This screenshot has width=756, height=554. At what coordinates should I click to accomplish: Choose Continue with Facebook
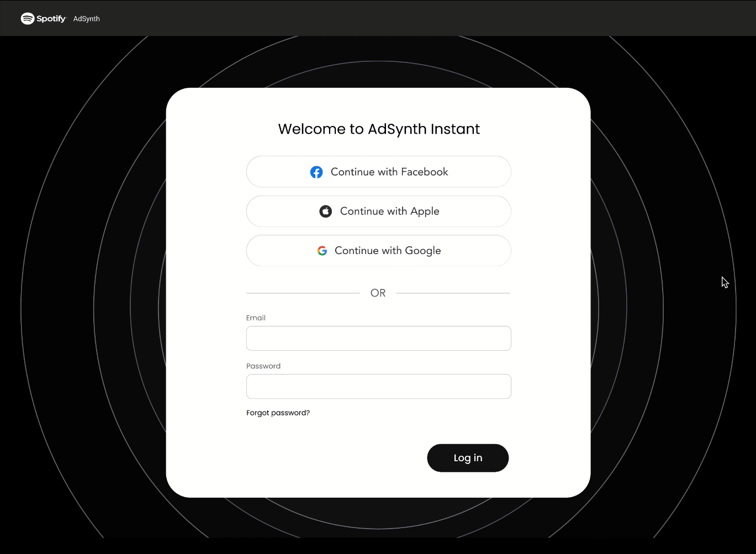tap(379, 172)
